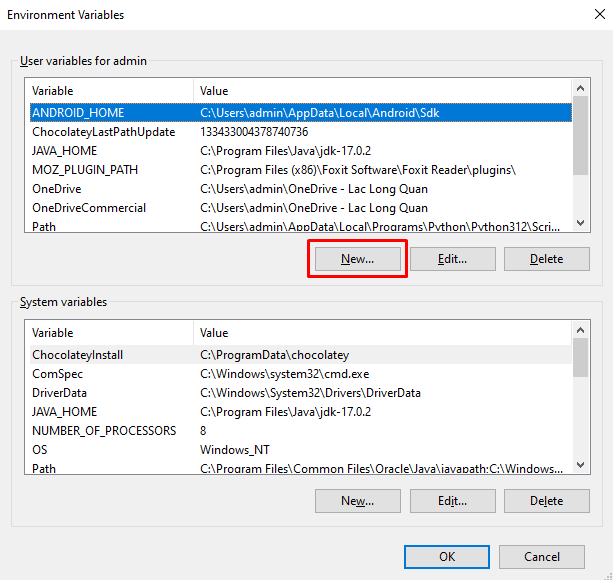Image resolution: width=613 pixels, height=580 pixels.
Task: Click Delete button under System variables
Action: coord(547,501)
